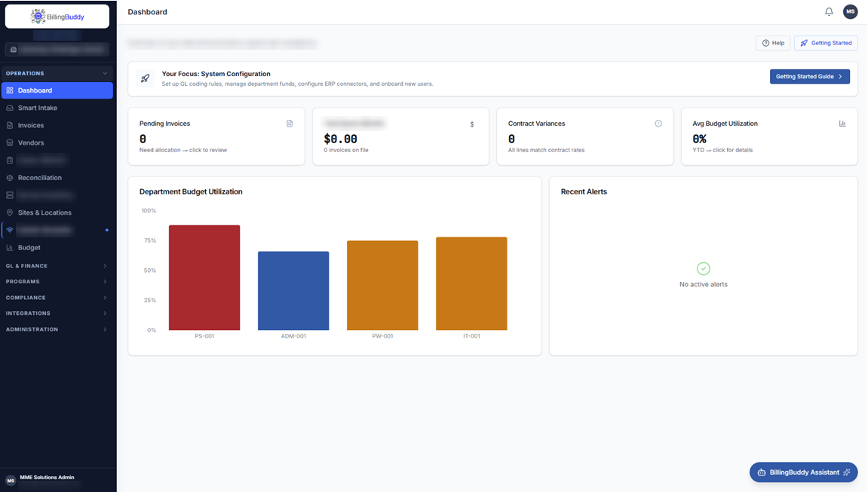Image resolution: width=868 pixels, height=492 pixels.
Task: Select Dashboard in the sidebar
Action: (57, 90)
